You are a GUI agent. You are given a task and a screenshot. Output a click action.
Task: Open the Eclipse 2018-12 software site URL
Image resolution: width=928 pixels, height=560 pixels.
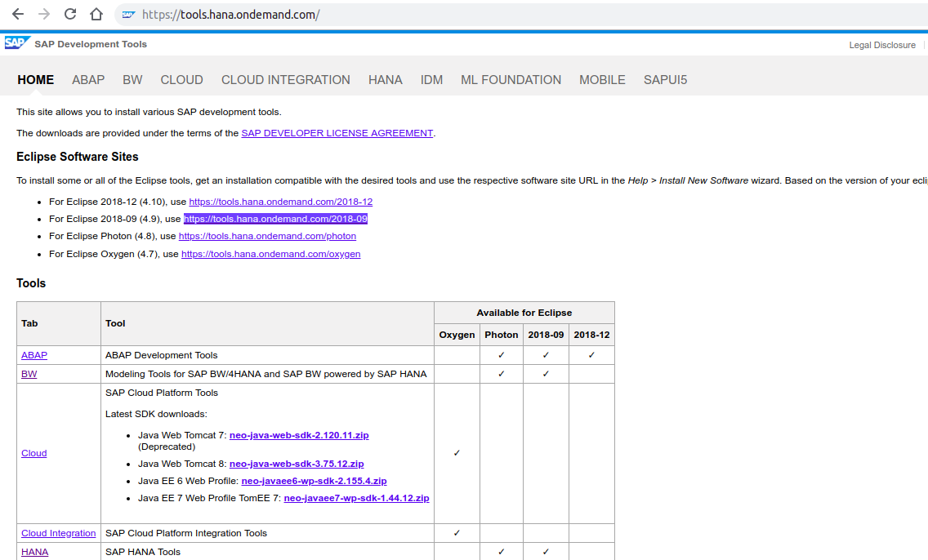pyautogui.click(x=280, y=202)
